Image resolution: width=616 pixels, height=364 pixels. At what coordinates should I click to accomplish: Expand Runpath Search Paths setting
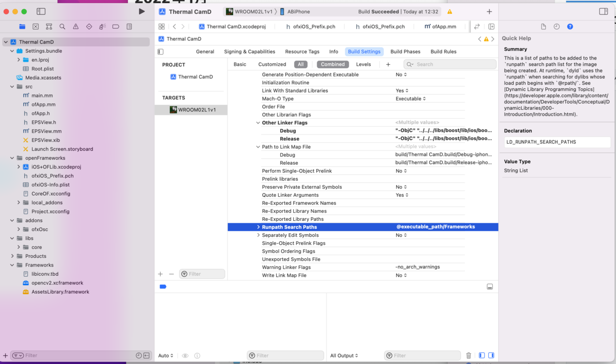(258, 227)
